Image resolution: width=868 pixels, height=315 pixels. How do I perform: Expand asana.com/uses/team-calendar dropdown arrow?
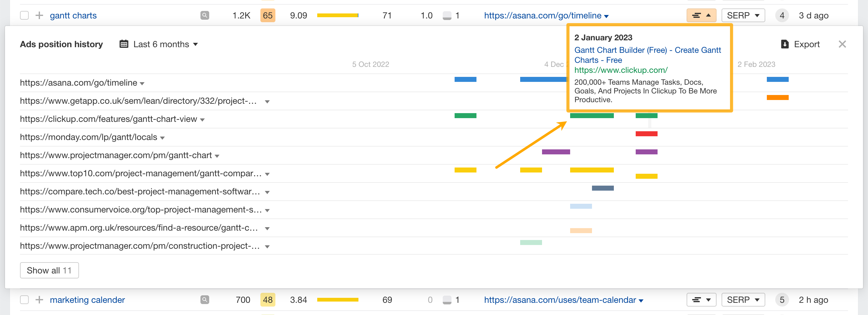click(x=641, y=301)
